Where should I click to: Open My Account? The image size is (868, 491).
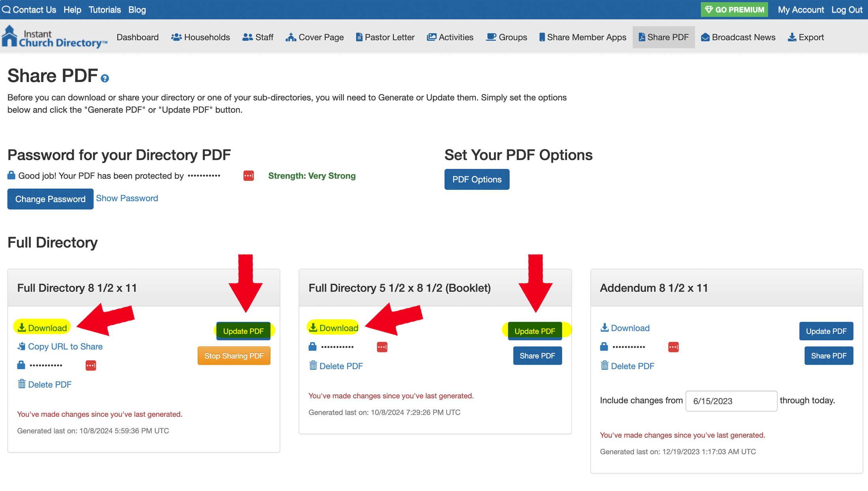coord(801,9)
